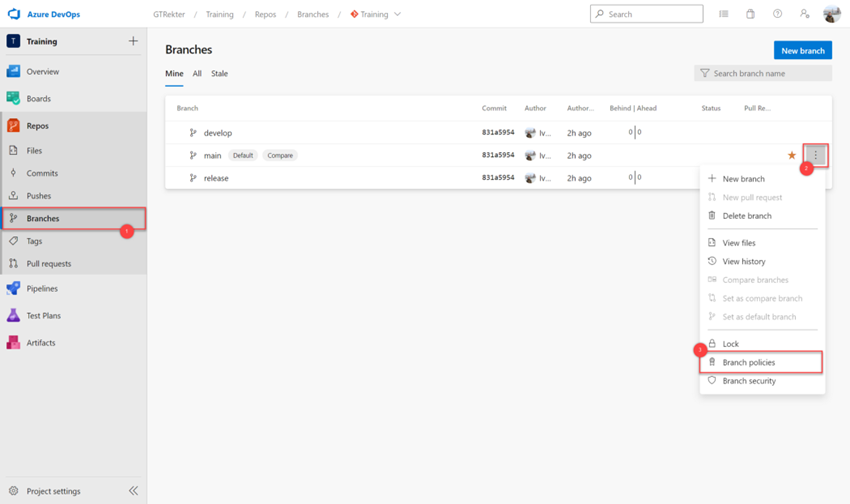Click the Commit column header

tap(494, 108)
